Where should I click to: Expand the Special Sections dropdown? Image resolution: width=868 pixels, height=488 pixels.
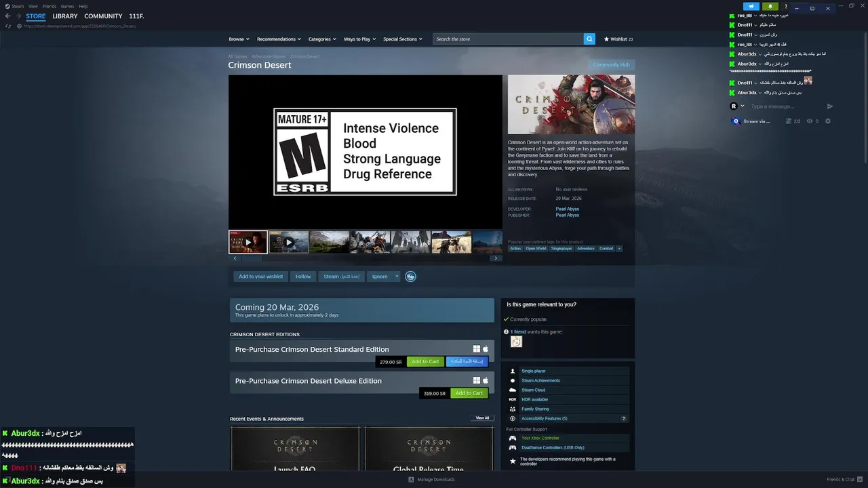[403, 39]
